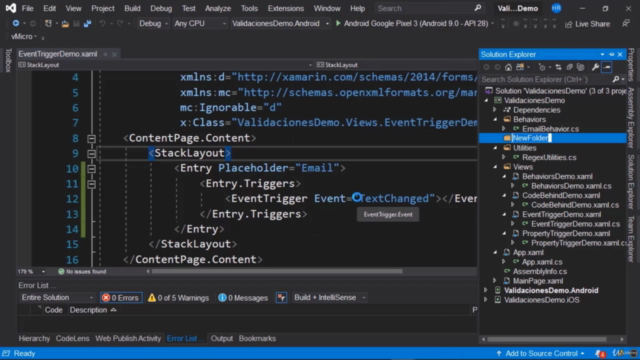The image size is (640, 360).
Task: Toggle Preview Selected Items button
Action: (607, 67)
